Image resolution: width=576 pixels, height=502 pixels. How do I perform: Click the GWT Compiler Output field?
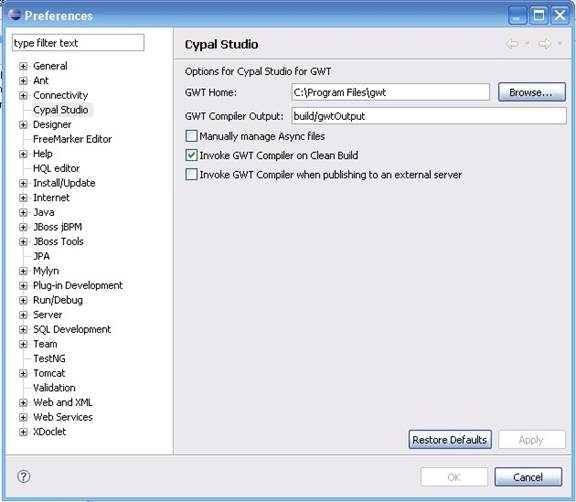coord(429,116)
